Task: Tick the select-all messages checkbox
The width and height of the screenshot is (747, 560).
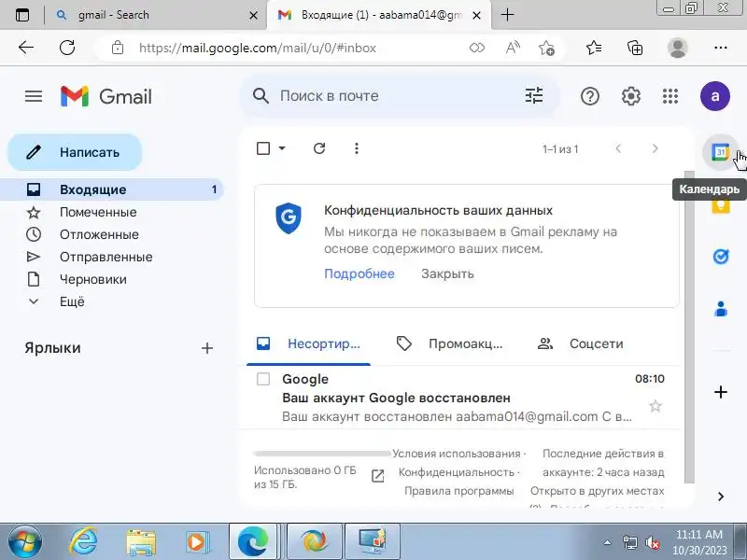Action: pyautogui.click(x=263, y=148)
